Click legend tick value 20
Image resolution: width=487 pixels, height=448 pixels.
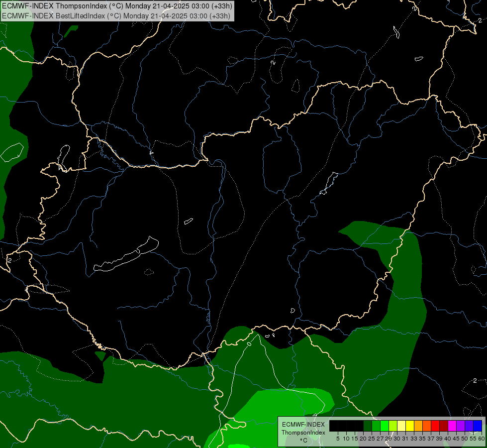tap(363, 439)
